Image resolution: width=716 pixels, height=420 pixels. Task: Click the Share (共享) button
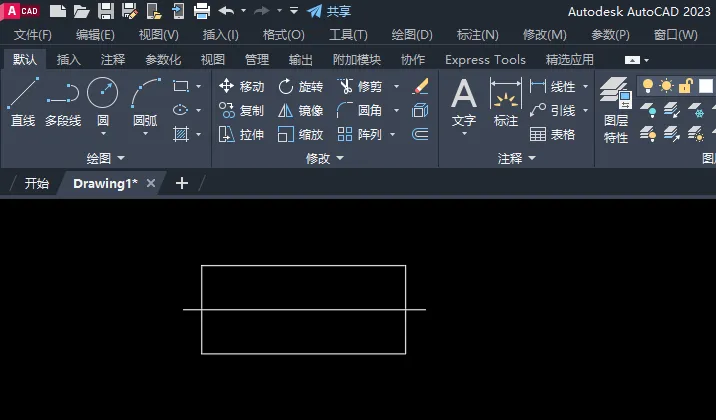point(328,11)
